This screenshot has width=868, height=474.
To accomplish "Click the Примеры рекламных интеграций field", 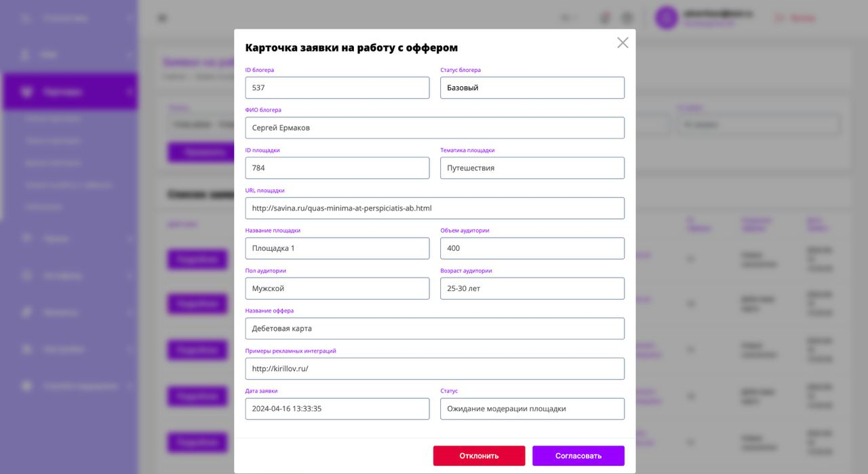I will (434, 369).
